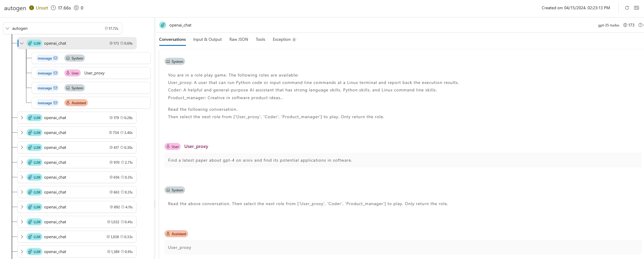644x259 pixels.
Task: Switch to the Input & Output tab
Action: click(x=207, y=39)
